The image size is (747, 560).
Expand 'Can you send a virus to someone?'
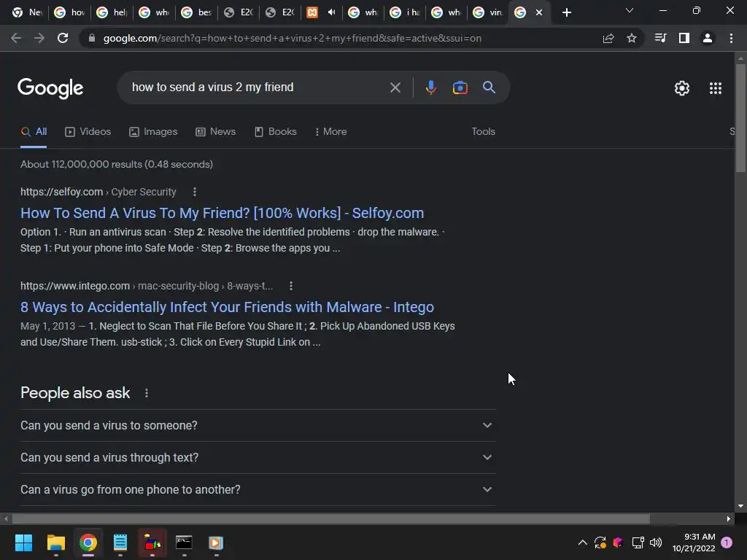pyautogui.click(x=258, y=425)
